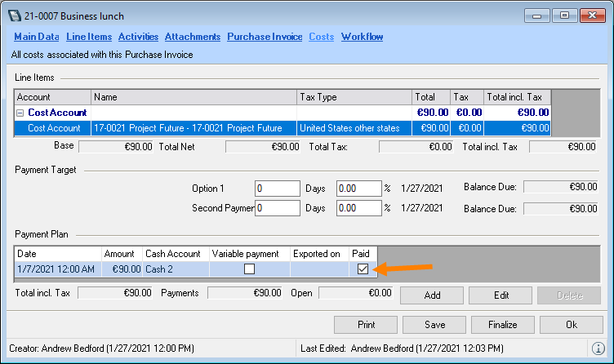The height and width of the screenshot is (364, 614).
Task: Toggle the Paid checkbox
Action: pos(363,269)
